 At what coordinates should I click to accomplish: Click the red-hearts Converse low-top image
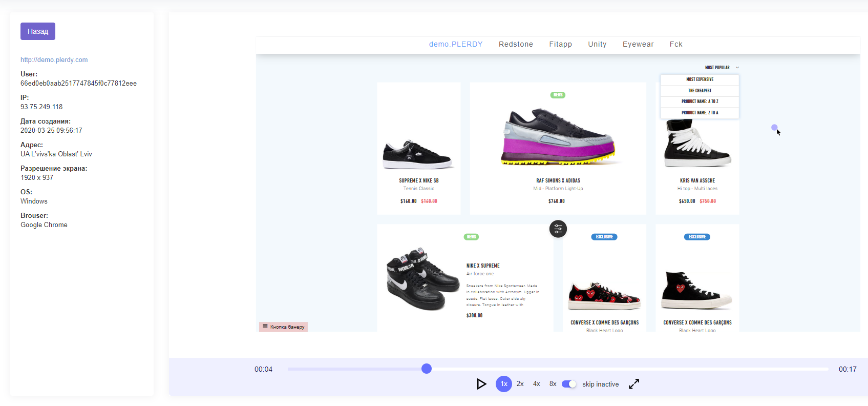pyautogui.click(x=604, y=296)
